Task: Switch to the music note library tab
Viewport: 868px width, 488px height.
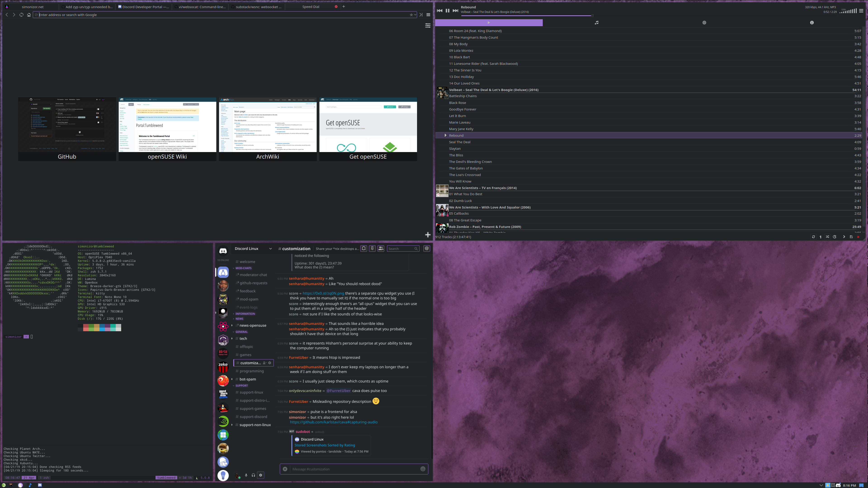Action: point(597,23)
